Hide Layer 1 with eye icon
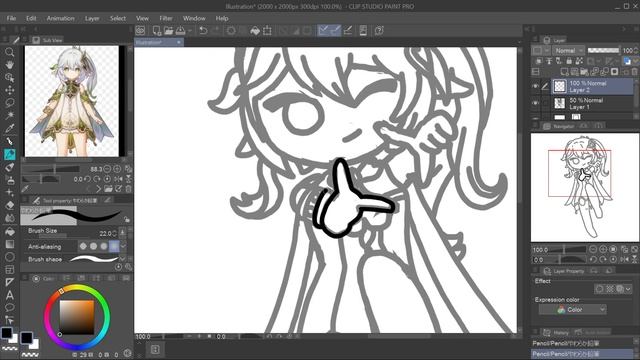Viewport: 640px width, 360px height. pos(536,103)
